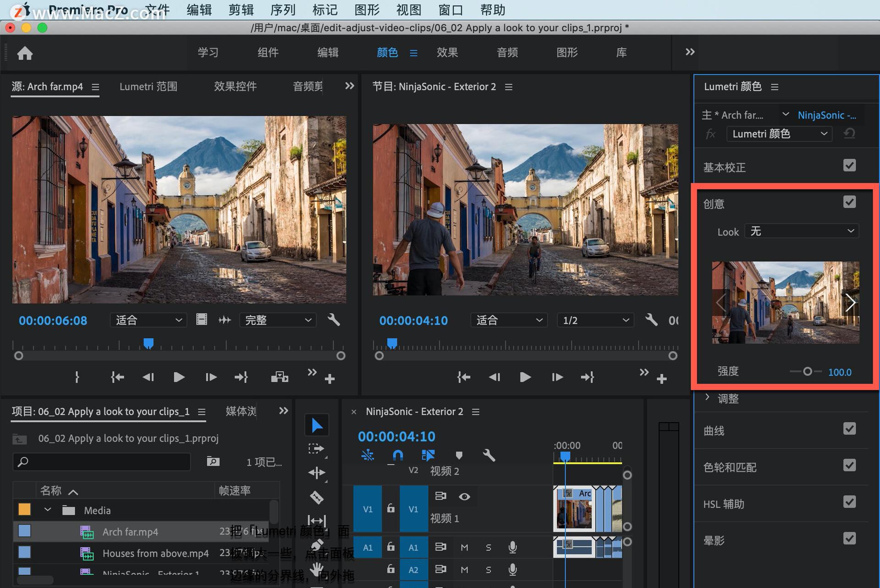Open Program monitor 1/2 resolution dropdown
The image size is (880, 588).
tap(595, 320)
